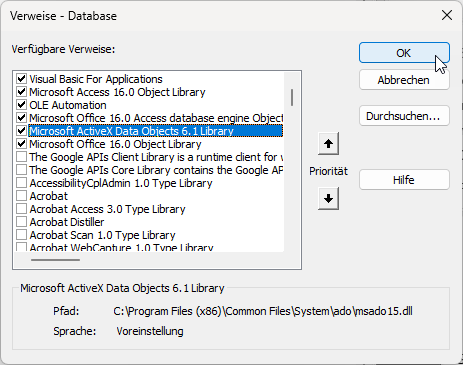Click the horizontal scrollbar thumb under the list
The height and width of the screenshot is (365, 463).
coord(55,260)
